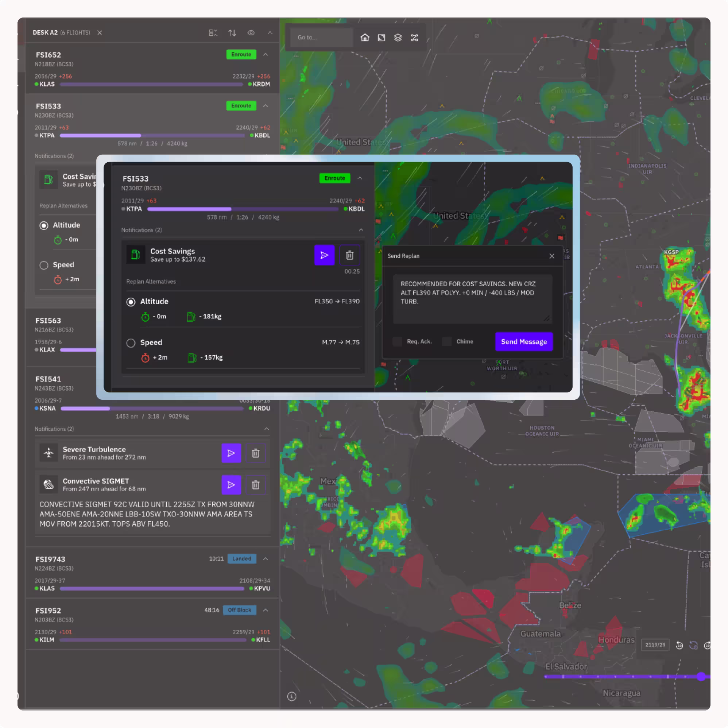
Task: Toggle the eye visibility icon in Desk A2 header
Action: (251, 33)
